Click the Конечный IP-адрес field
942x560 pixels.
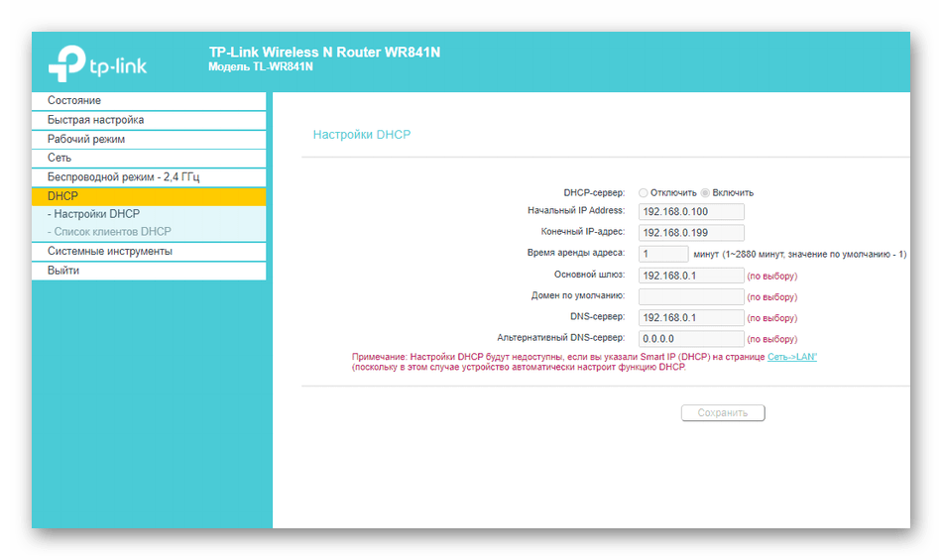[x=691, y=232]
